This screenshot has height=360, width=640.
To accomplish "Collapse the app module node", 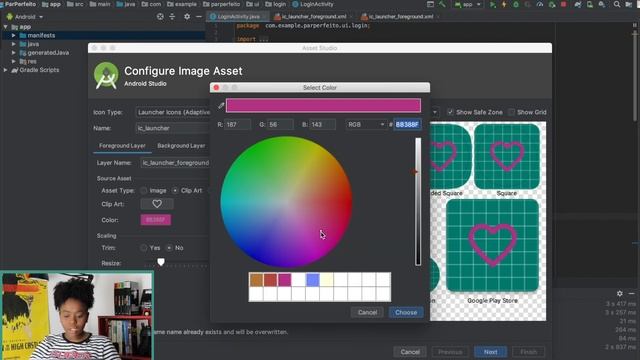I will 5,27.
